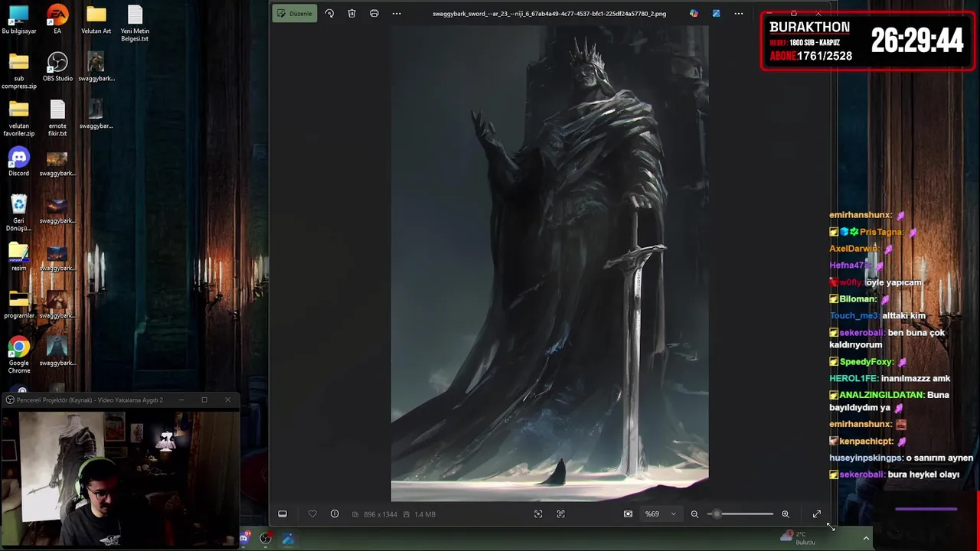
Task: Click the zoom slider track
Action: [740, 514]
